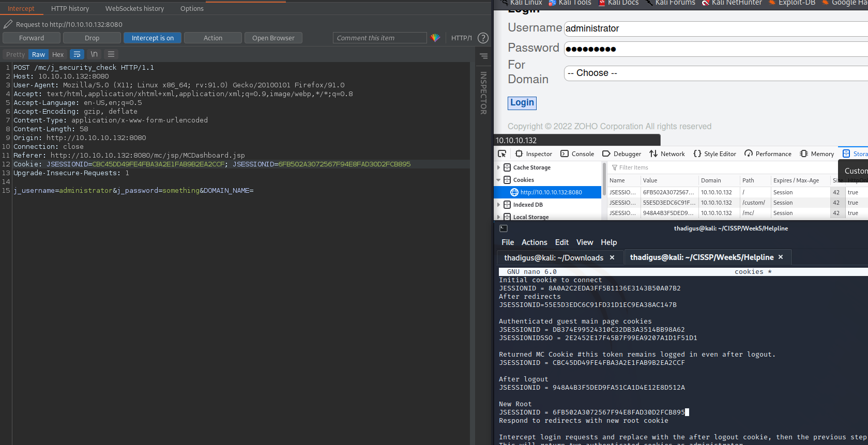This screenshot has height=445, width=868.
Task: Click the terminal window icon in title bar
Action: 504,228
